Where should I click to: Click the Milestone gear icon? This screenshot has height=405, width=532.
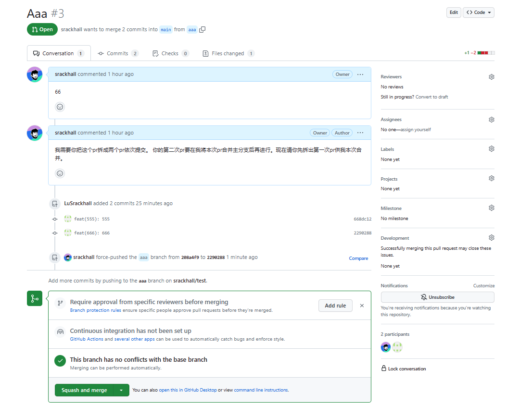[491, 208]
